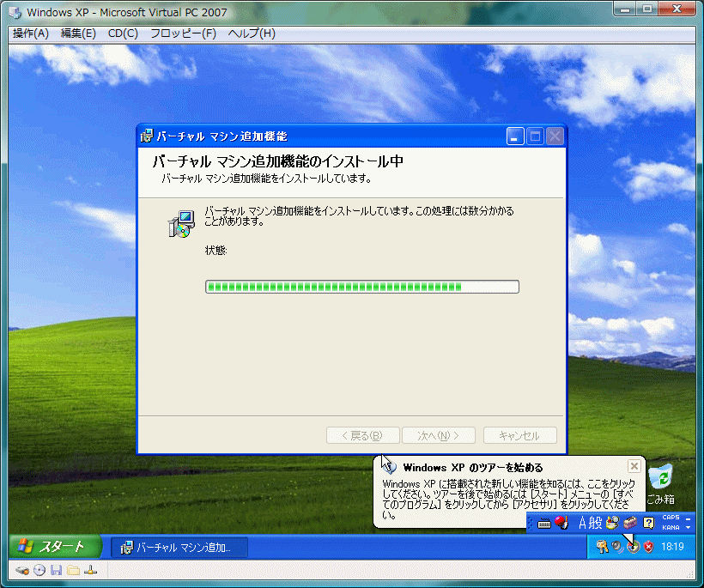Click the IME input mode 'A' indicator
The width and height of the screenshot is (704, 588).
tap(582, 523)
